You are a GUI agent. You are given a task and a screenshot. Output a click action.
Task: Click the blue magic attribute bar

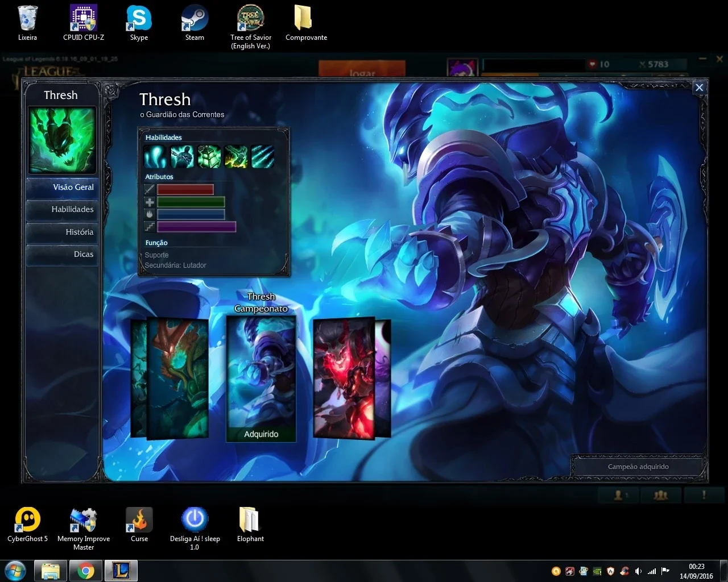(x=191, y=214)
